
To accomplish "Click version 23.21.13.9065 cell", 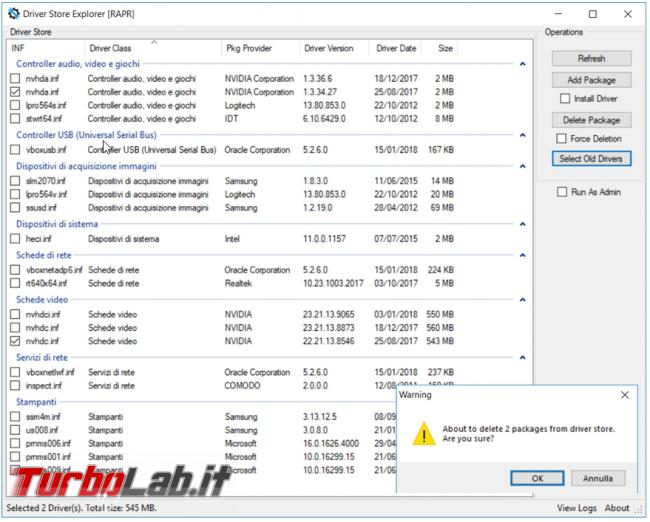I will click(329, 314).
